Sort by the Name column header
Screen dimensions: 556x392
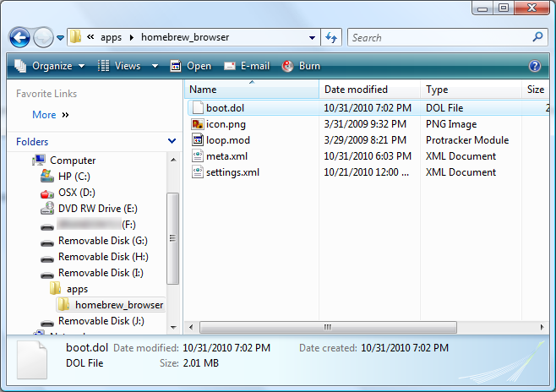252,90
